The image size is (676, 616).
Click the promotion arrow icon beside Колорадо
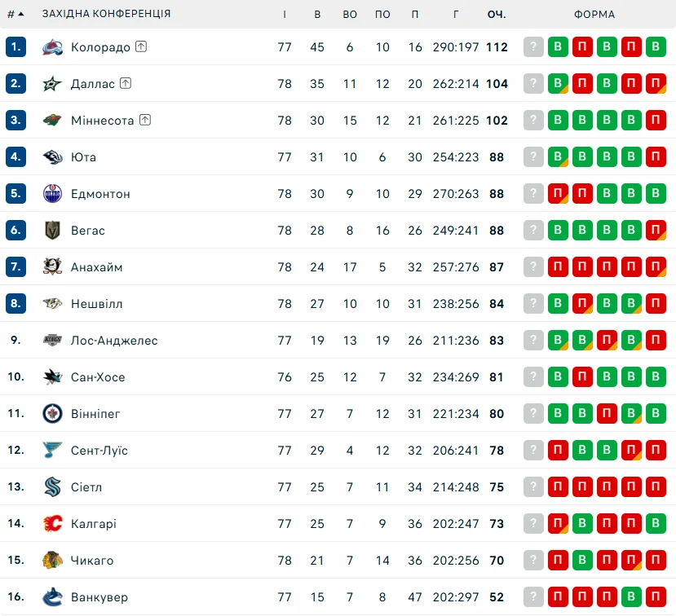141,47
